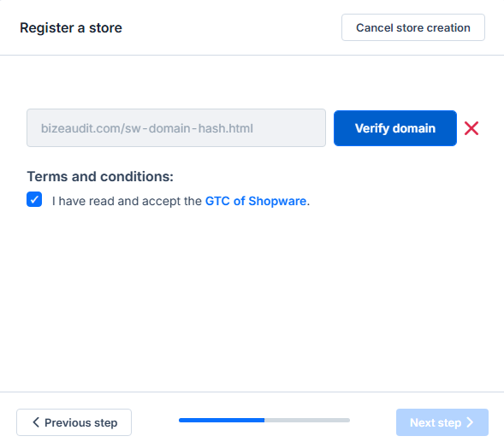Go back to the previous step
504x448 pixels.
pos(74,422)
